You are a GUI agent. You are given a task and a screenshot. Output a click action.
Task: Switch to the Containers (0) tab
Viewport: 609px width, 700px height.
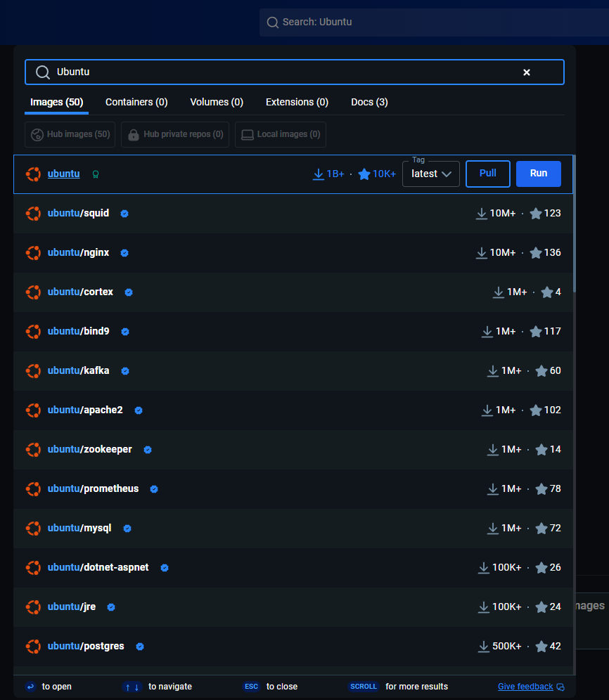click(x=136, y=102)
